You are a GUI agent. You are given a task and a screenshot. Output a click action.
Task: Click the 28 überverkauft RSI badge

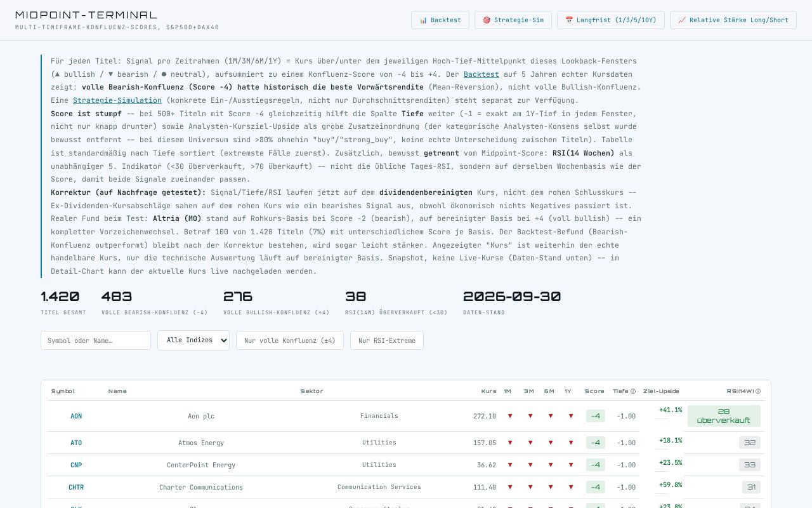click(x=724, y=416)
